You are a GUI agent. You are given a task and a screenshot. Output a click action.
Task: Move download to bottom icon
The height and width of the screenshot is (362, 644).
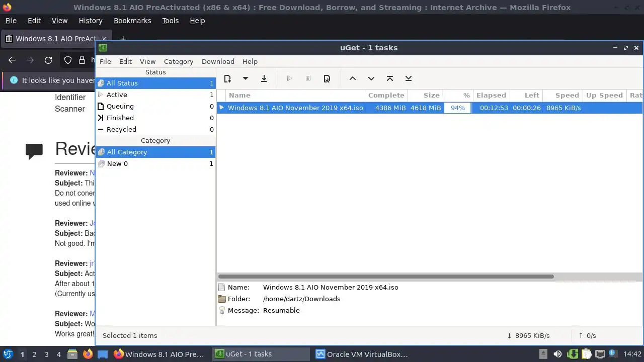click(x=409, y=78)
